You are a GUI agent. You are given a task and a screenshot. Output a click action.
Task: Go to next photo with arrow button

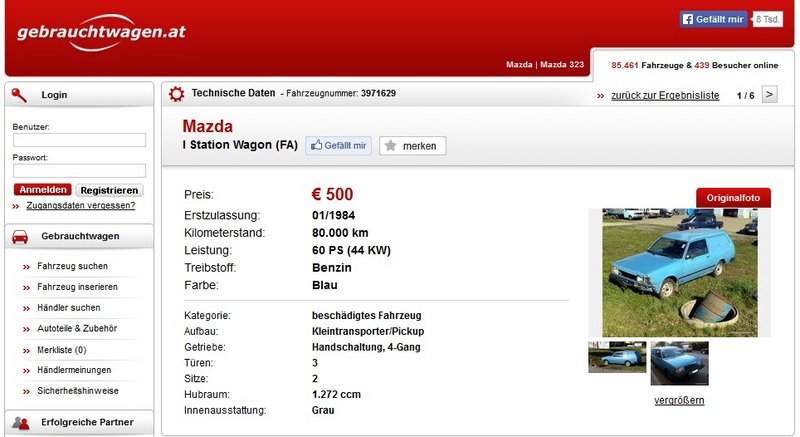(x=769, y=95)
